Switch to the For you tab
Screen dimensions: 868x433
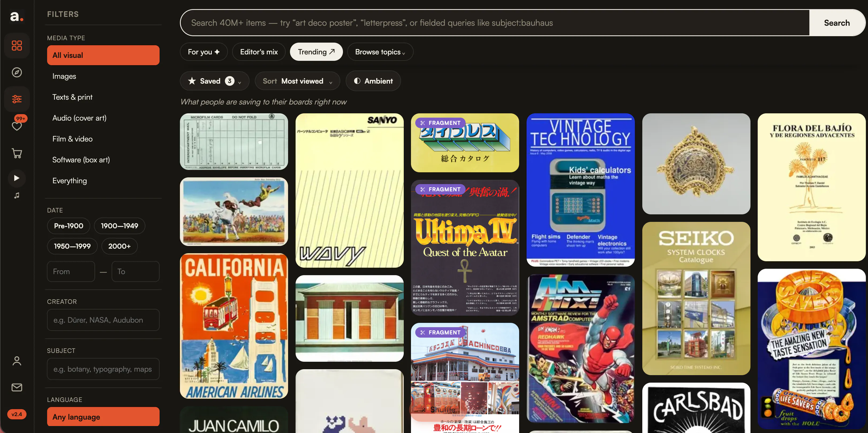(204, 52)
